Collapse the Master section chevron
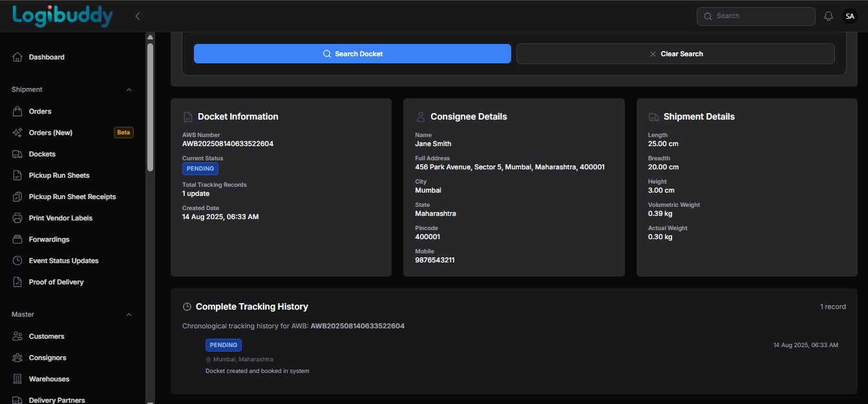 tap(129, 315)
